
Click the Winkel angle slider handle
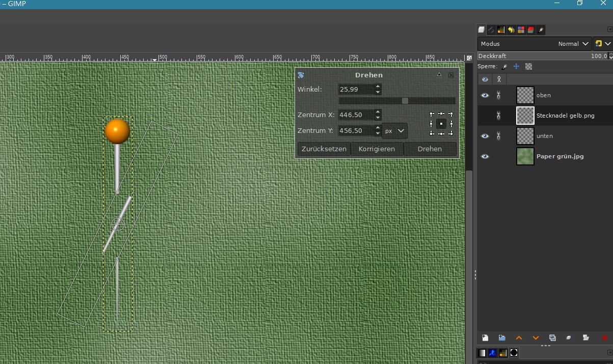[405, 101]
